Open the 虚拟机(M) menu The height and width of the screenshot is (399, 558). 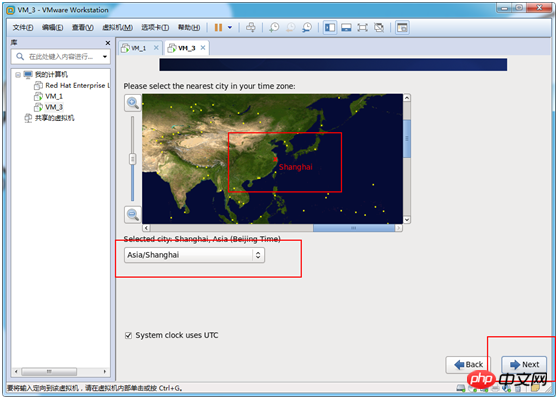coord(117,27)
